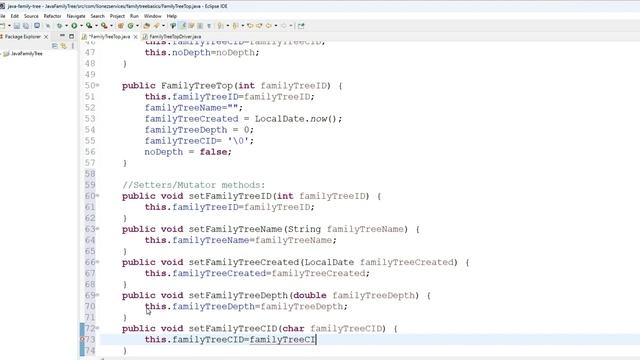640x360 pixels.
Task: Click line number 58 in gutter
Action: [x=90, y=174]
